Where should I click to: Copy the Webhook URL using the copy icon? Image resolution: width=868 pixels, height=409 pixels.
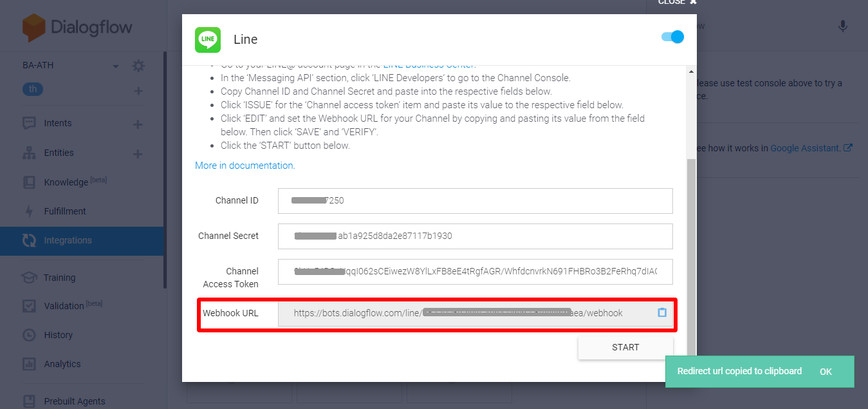pos(662,313)
